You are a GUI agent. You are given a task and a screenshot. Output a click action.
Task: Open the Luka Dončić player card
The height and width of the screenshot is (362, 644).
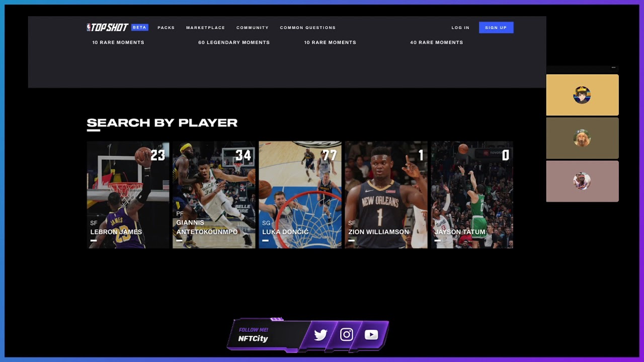300,195
